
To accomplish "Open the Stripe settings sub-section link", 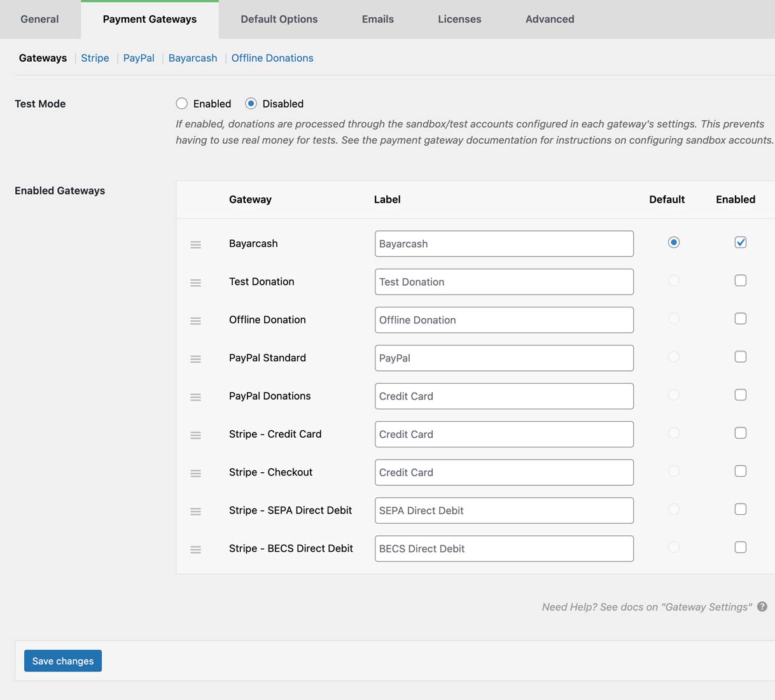I will [95, 58].
